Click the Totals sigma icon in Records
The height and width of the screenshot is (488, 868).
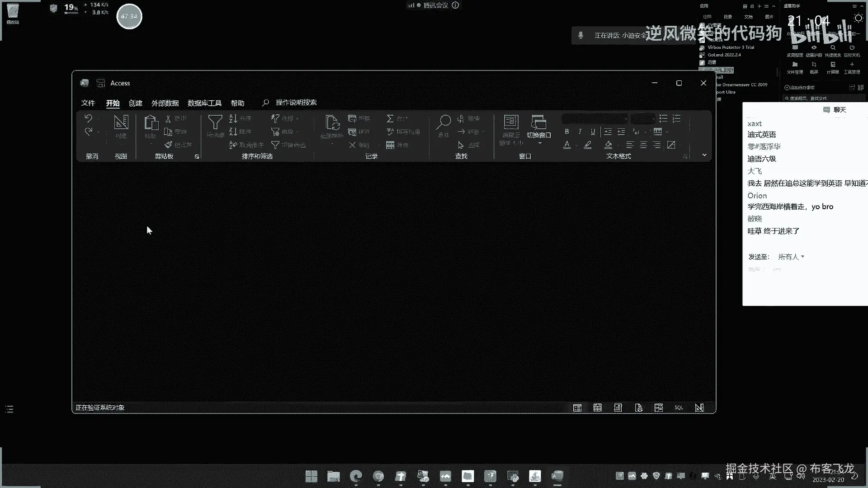(390, 118)
